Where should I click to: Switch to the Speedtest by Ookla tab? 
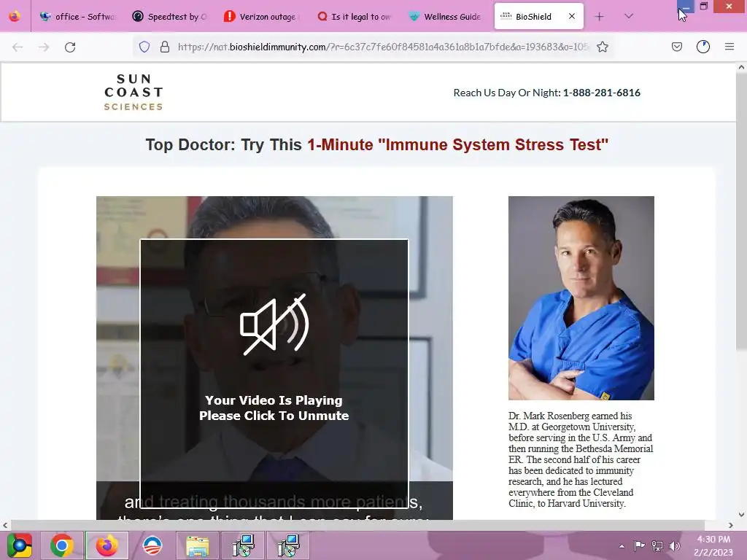tap(169, 16)
